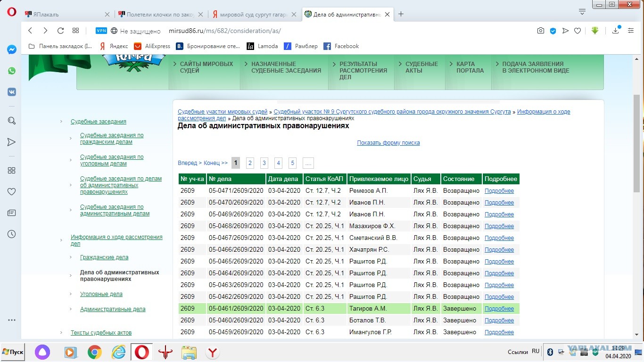Go to results page 2

point(250,163)
